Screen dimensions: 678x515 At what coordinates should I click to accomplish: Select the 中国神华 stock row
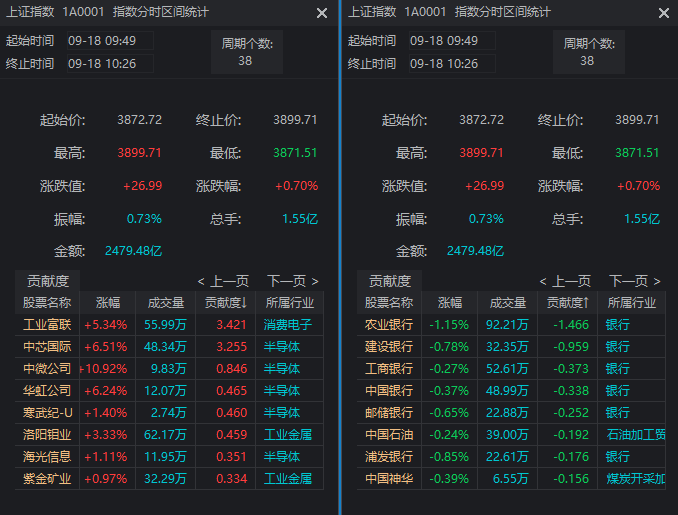click(x=389, y=478)
